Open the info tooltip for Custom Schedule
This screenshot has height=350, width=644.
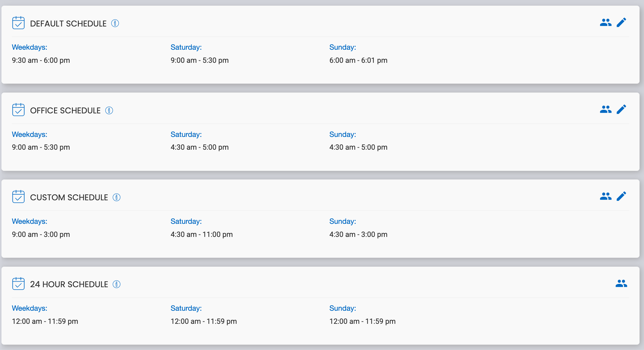(117, 197)
